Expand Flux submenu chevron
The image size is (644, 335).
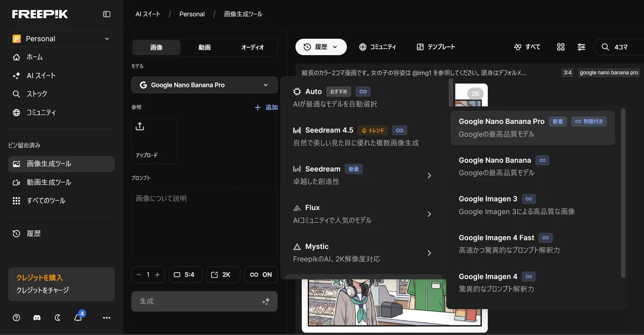pyautogui.click(x=429, y=214)
